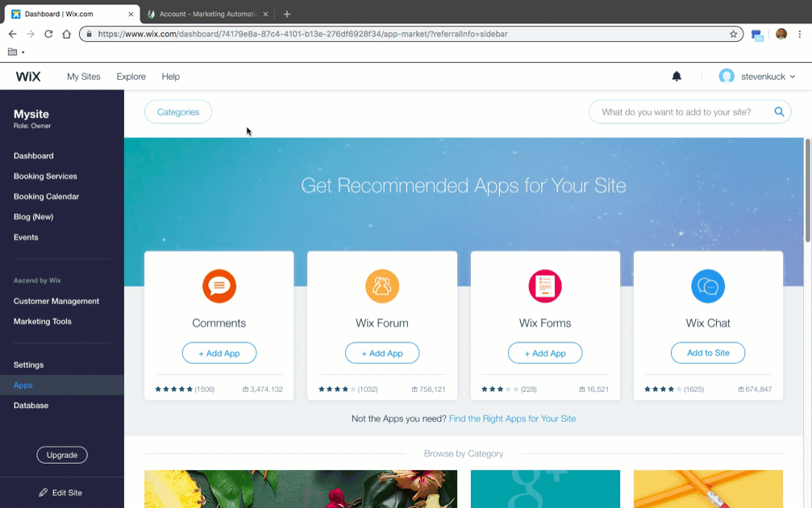812x508 pixels.
Task: Click the browser address bar URL
Action: [x=302, y=34]
